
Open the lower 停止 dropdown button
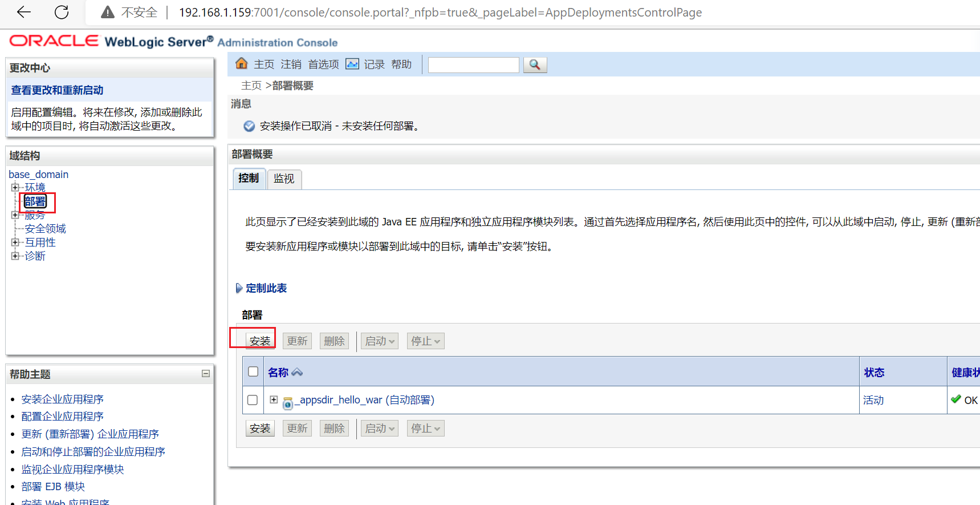coord(425,429)
